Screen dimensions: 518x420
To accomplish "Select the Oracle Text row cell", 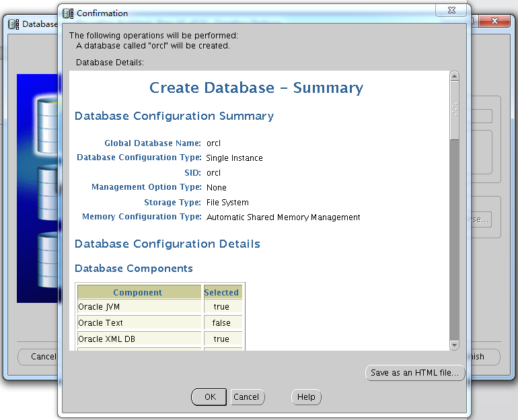I will click(x=139, y=323).
